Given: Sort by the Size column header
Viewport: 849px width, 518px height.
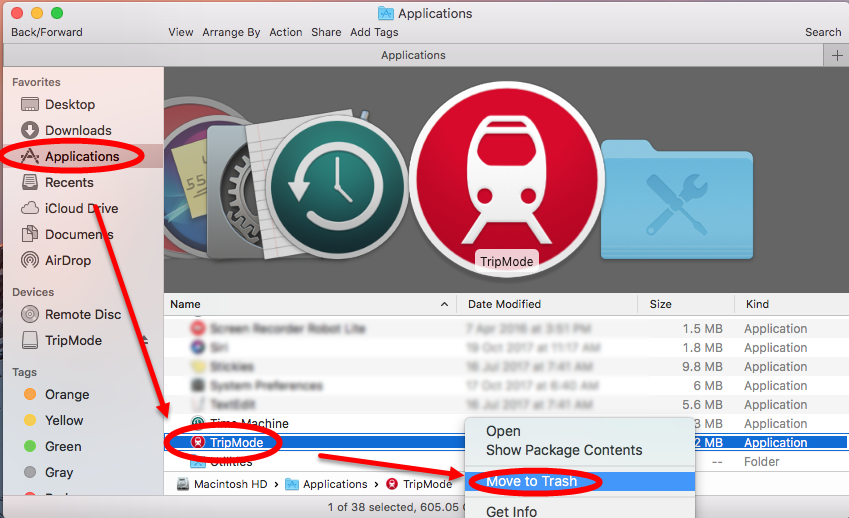Looking at the screenshot, I should pos(661,304).
